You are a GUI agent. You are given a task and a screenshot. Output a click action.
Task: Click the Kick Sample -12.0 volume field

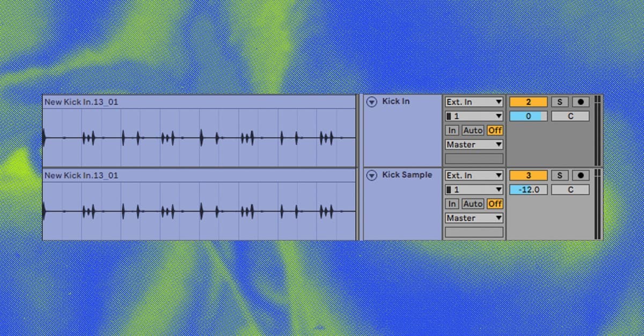528,190
